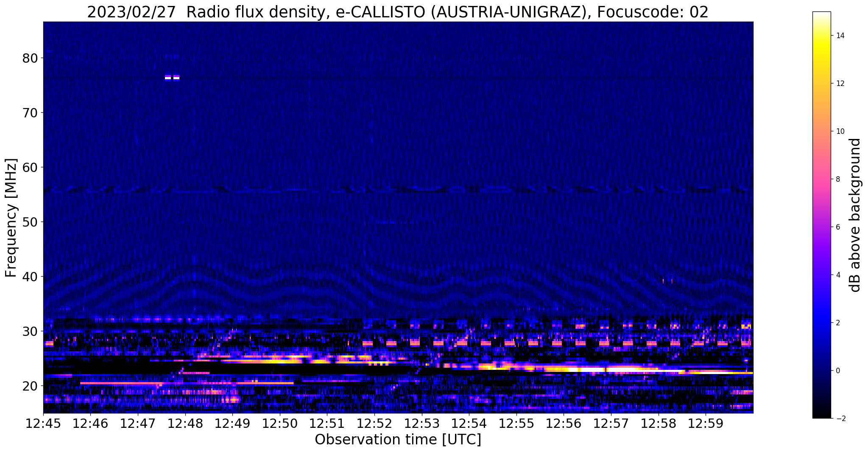This screenshot has width=868, height=452.
Task: Click the 12:55 time tick label
Action: pos(516,423)
